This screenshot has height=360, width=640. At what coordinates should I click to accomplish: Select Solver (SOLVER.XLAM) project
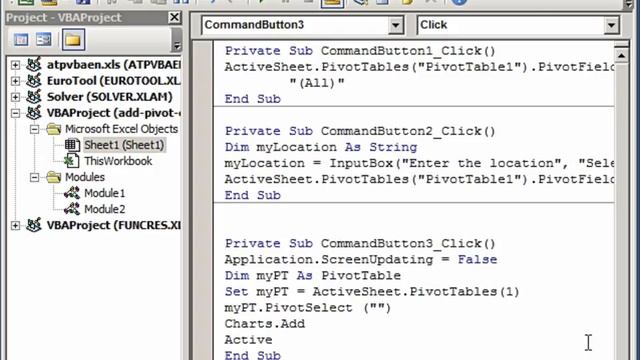[x=109, y=97]
